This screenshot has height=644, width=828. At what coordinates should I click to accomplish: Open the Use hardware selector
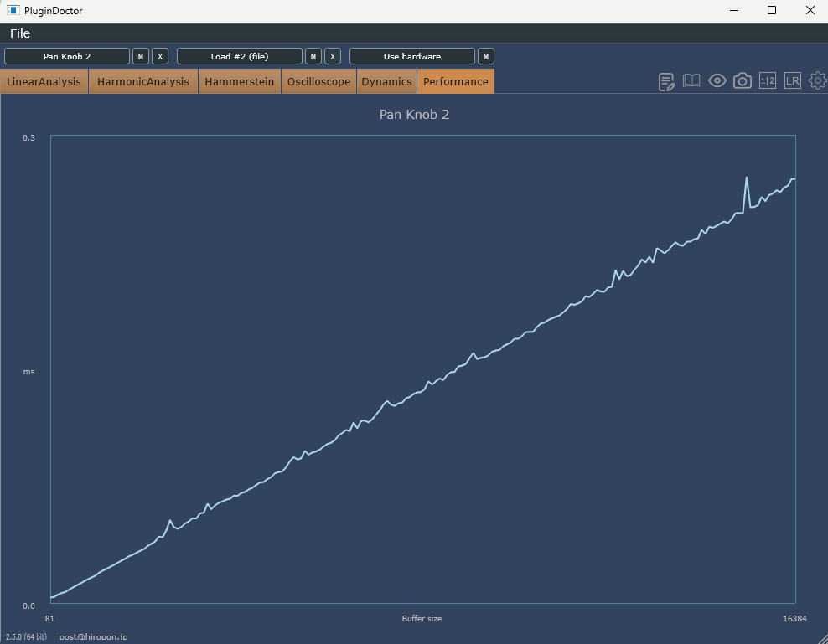tap(412, 56)
